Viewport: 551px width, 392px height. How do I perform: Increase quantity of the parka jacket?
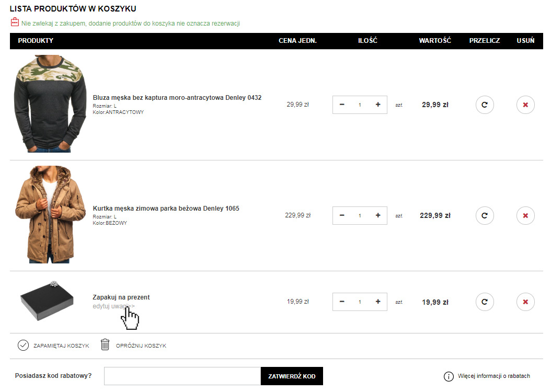pos(378,215)
